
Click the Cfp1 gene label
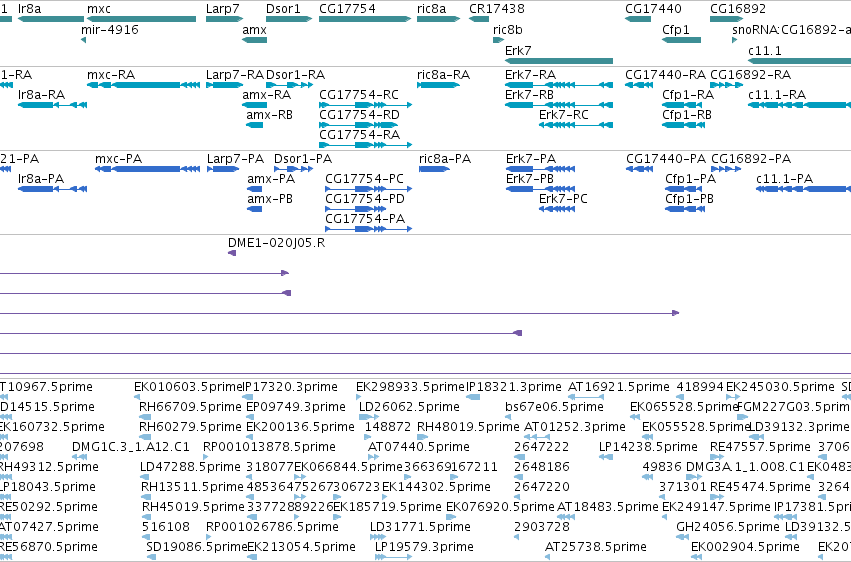(676, 29)
